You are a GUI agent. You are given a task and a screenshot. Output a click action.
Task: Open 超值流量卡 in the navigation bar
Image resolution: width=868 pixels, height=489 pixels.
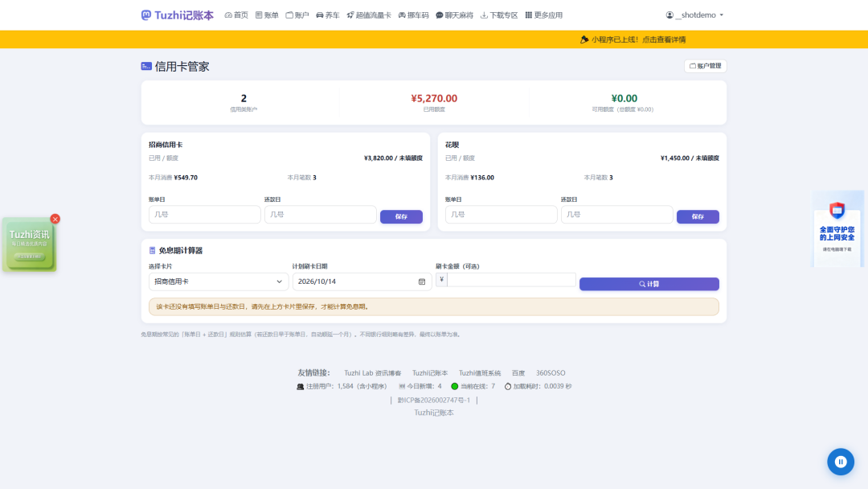coord(369,15)
